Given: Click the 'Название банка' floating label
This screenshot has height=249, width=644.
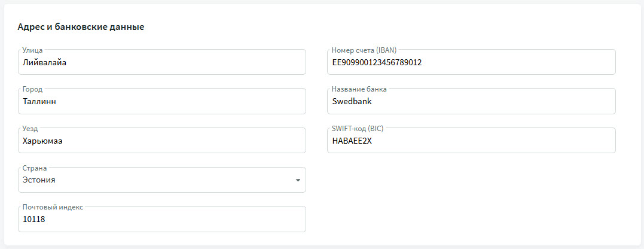Looking at the screenshot, I should [359, 89].
